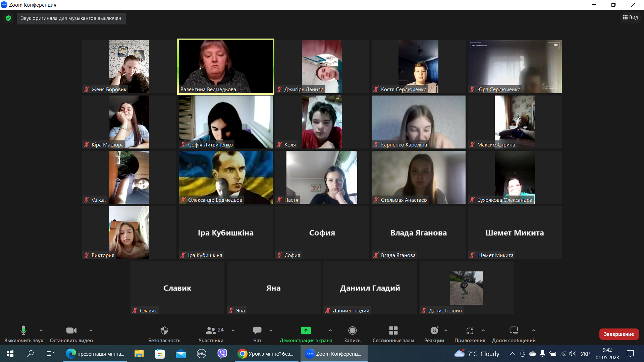Open the Chat bubble icon
This screenshot has width=644, height=362.
[257, 330]
